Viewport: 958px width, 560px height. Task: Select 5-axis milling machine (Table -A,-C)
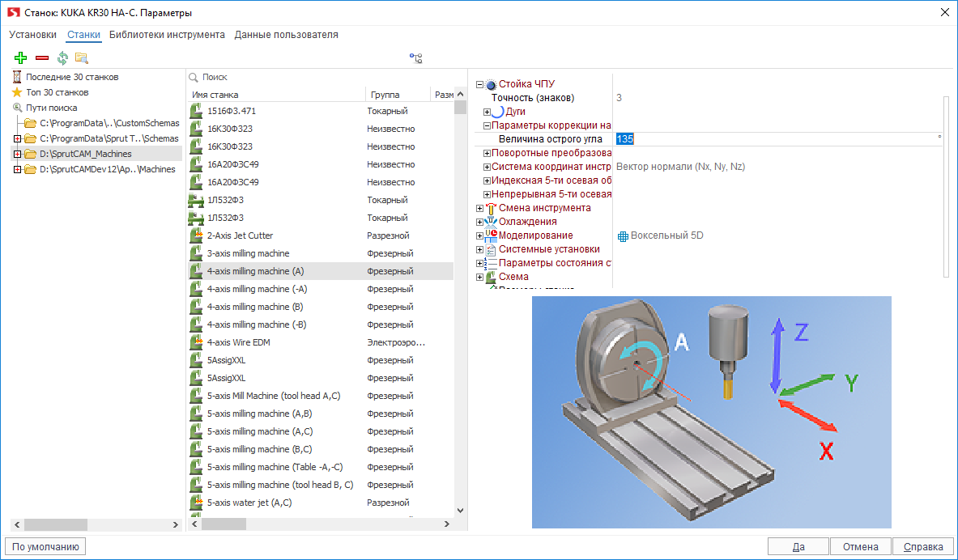click(321, 467)
